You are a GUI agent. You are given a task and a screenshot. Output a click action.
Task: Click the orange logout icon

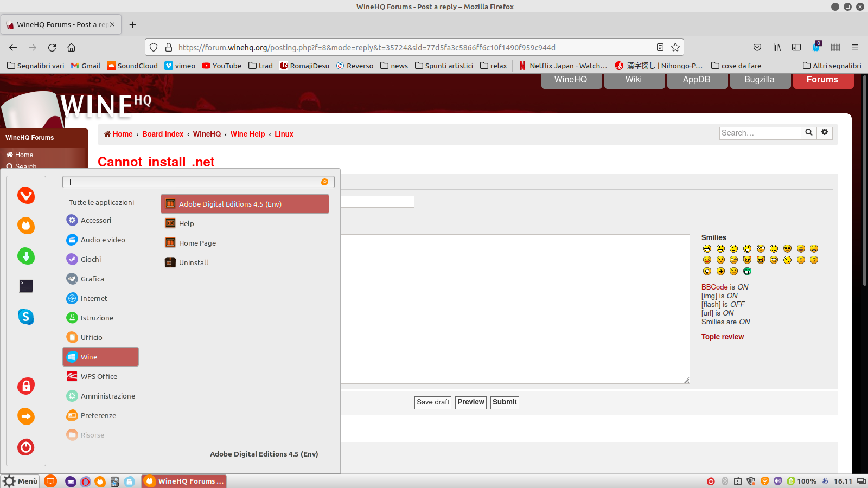coord(26,416)
